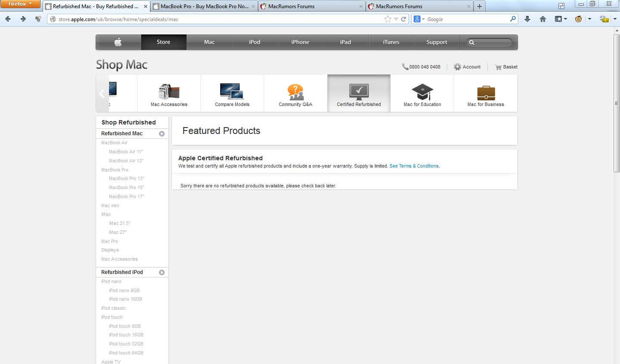Screen dimensions: 620x364
Task: Click the Apple site search field
Action: [x=490, y=42]
